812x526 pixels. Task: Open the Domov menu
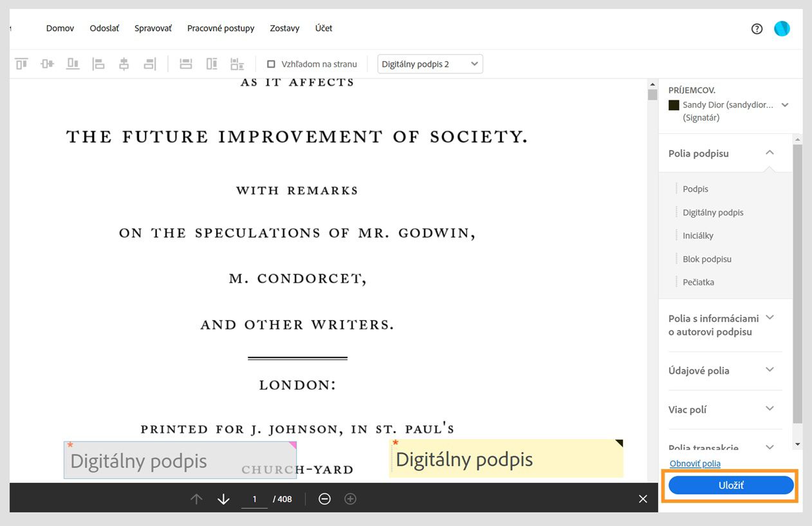[60, 28]
